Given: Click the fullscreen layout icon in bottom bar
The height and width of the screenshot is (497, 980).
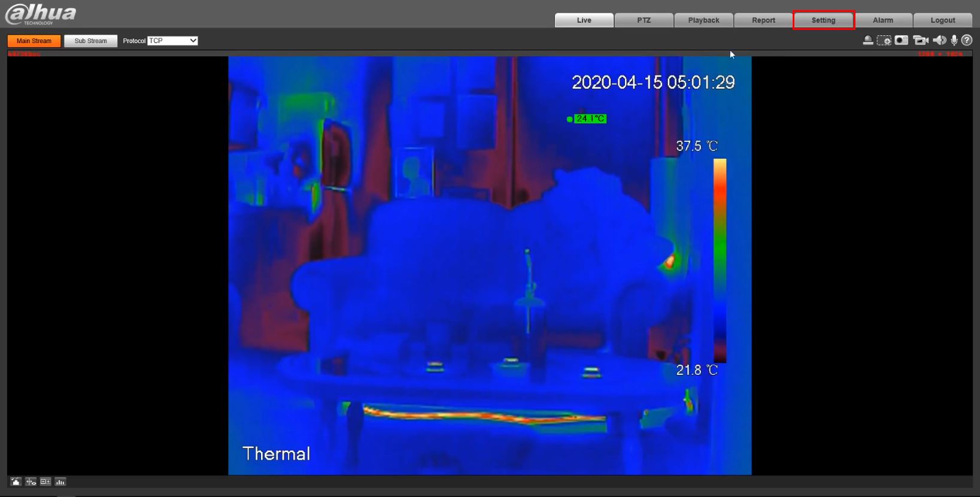Looking at the screenshot, I should (x=45, y=481).
